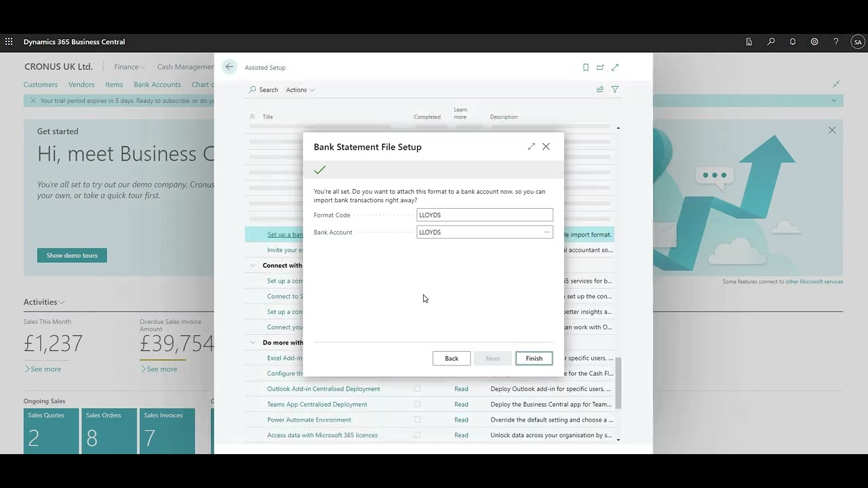The height and width of the screenshot is (488, 868).
Task: Open the Sales Orders tile
Action: (x=109, y=431)
